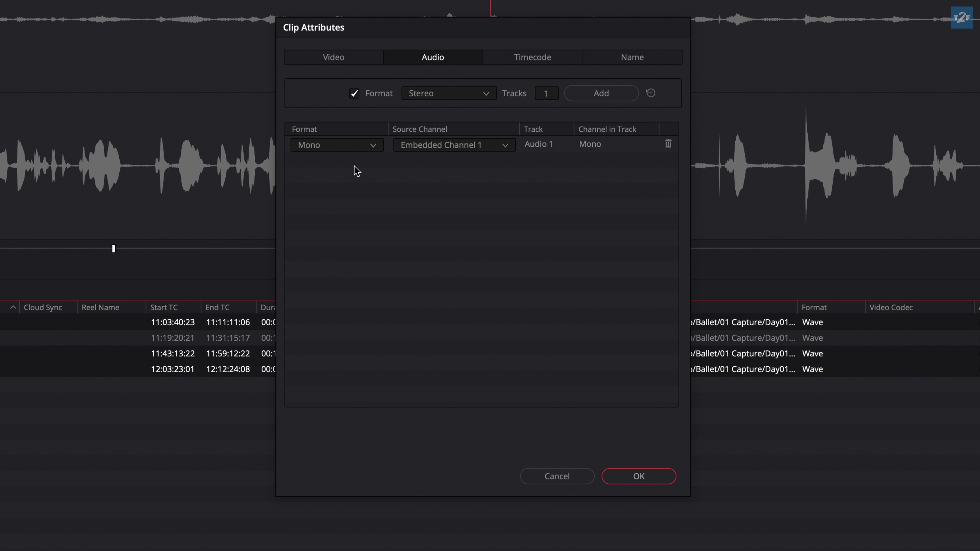980x551 pixels.
Task: Click the reset audio tracks icon
Action: coord(651,93)
